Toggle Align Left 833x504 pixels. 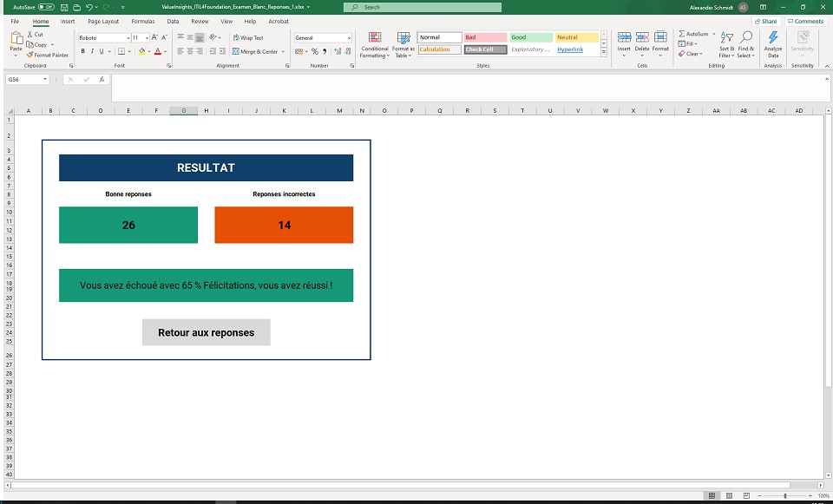[180, 51]
